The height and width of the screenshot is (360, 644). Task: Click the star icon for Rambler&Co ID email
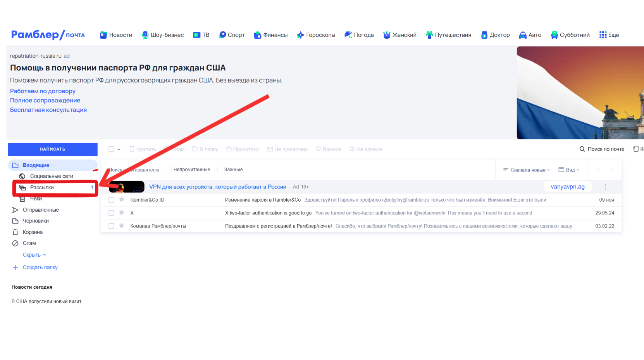pyautogui.click(x=122, y=200)
